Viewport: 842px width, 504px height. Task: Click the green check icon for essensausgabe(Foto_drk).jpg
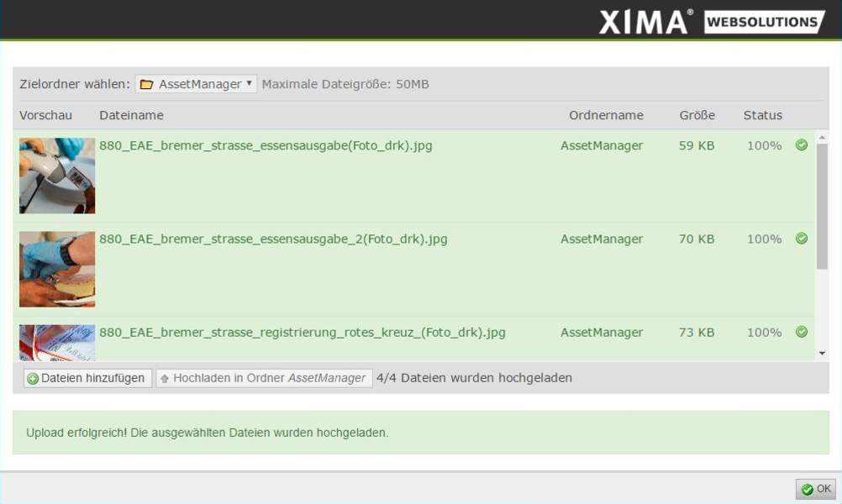802,145
